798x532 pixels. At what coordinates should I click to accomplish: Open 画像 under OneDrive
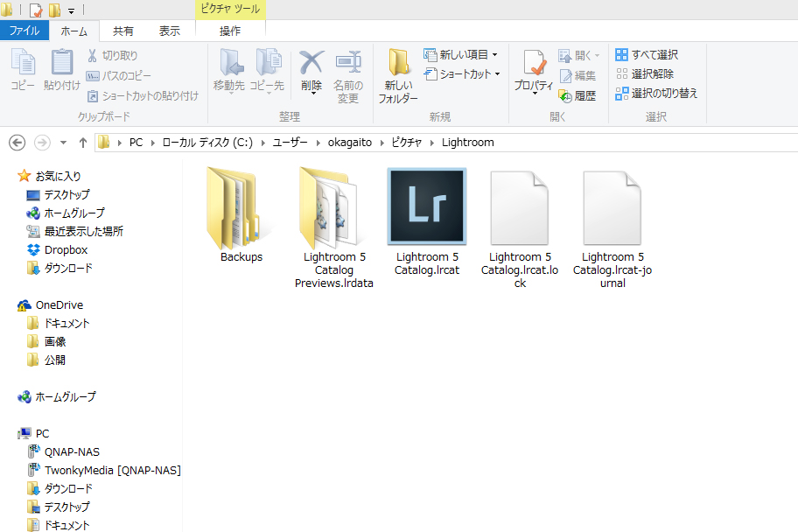(46, 341)
